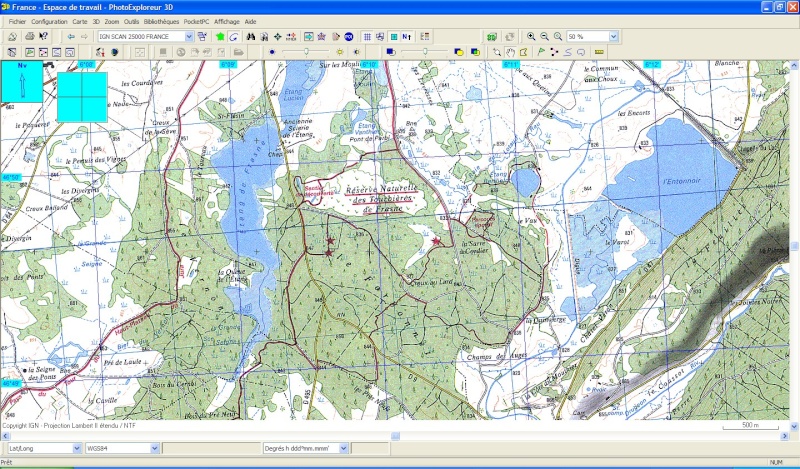Select the hand pan tool

coord(510,52)
